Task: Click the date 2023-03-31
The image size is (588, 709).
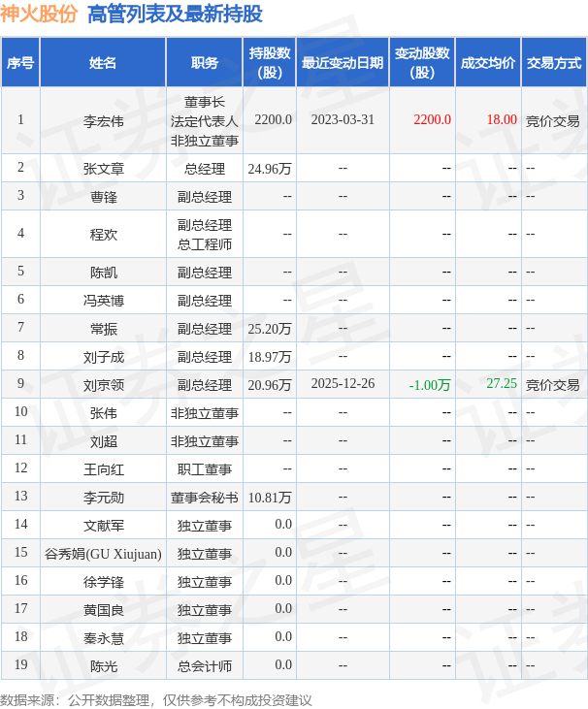Action: coord(343,120)
